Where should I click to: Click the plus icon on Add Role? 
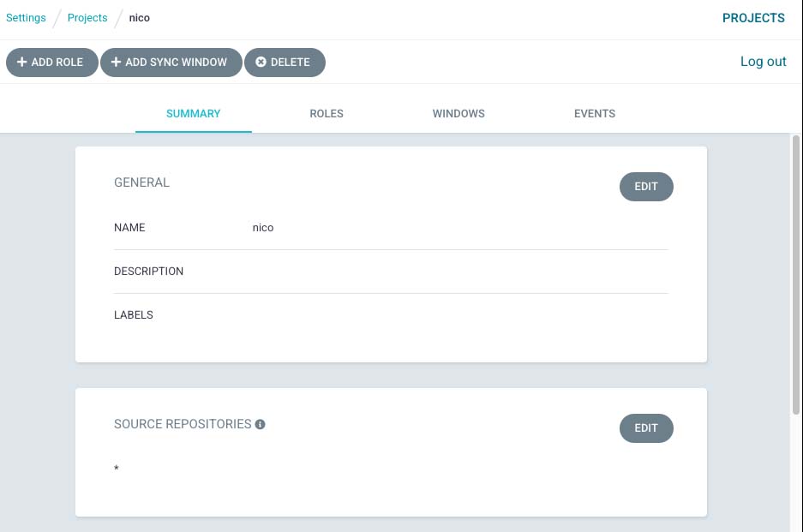(x=21, y=62)
